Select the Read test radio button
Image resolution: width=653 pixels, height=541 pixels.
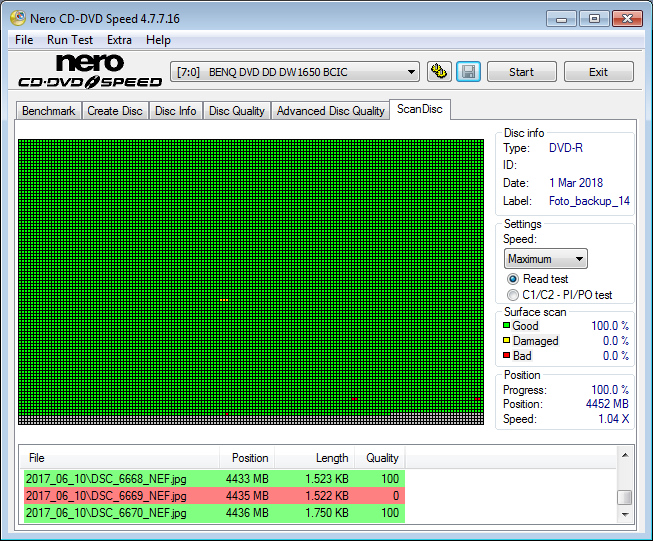513,279
